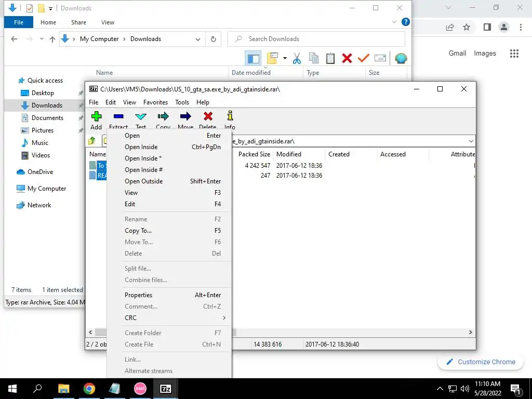This screenshot has width=532, height=399.
Task: Switch to the Explorer View tab
Action: click(x=108, y=22)
